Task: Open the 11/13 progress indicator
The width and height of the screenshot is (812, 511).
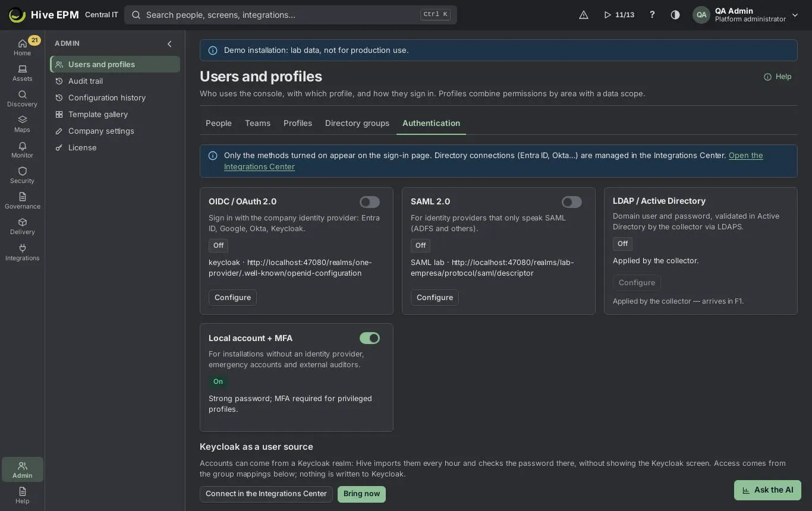Action: click(619, 15)
